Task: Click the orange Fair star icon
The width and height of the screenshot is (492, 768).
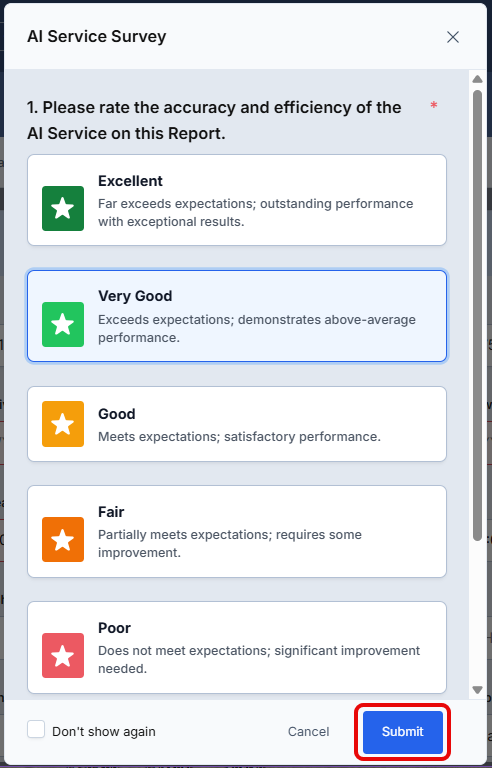Action: [63, 539]
